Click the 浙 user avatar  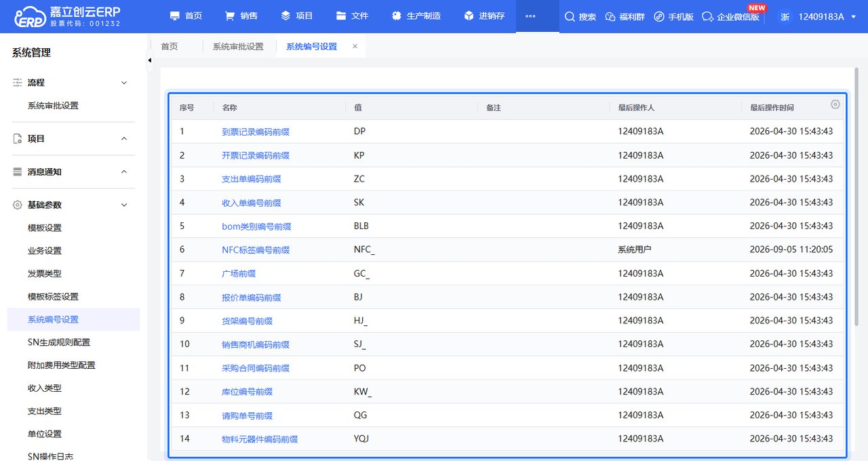[x=785, y=16]
